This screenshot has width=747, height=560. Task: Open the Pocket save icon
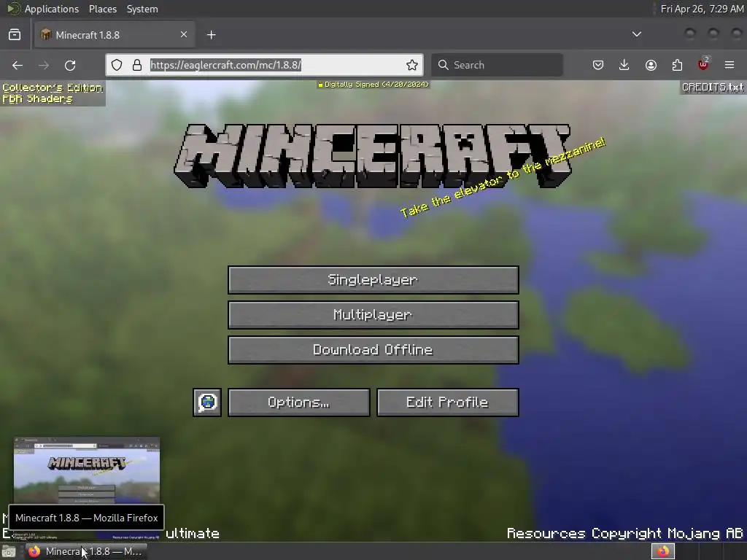(598, 65)
